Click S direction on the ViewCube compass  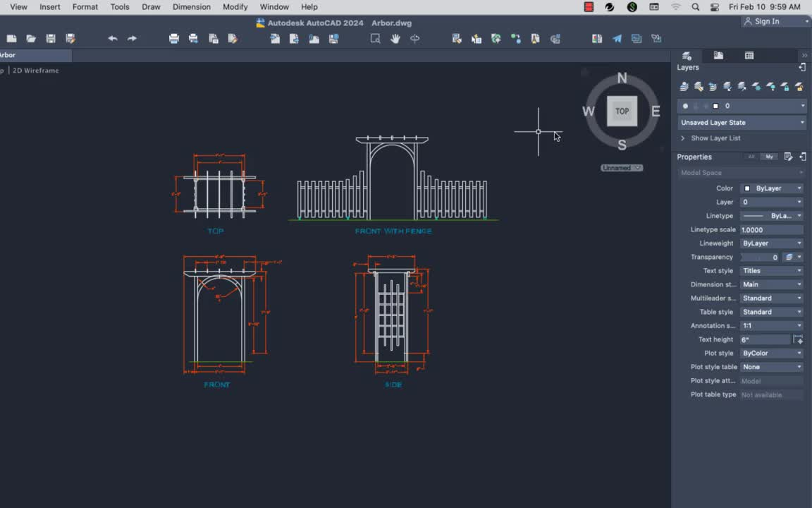click(x=622, y=145)
